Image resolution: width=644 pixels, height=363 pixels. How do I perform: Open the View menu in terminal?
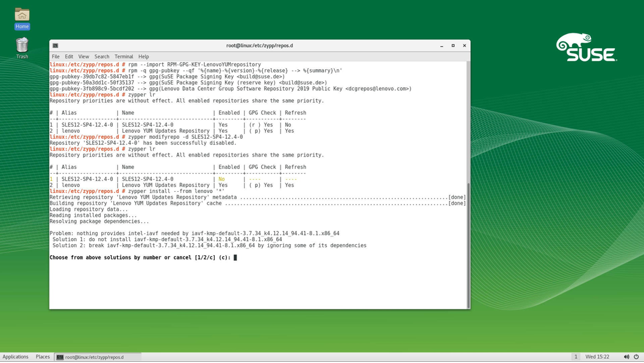click(84, 57)
